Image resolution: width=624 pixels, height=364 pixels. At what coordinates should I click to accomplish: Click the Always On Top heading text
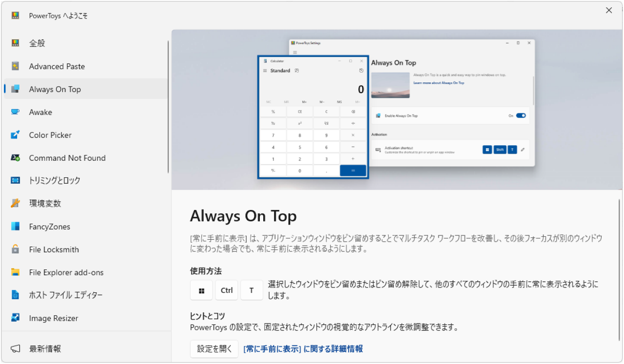[x=243, y=216]
